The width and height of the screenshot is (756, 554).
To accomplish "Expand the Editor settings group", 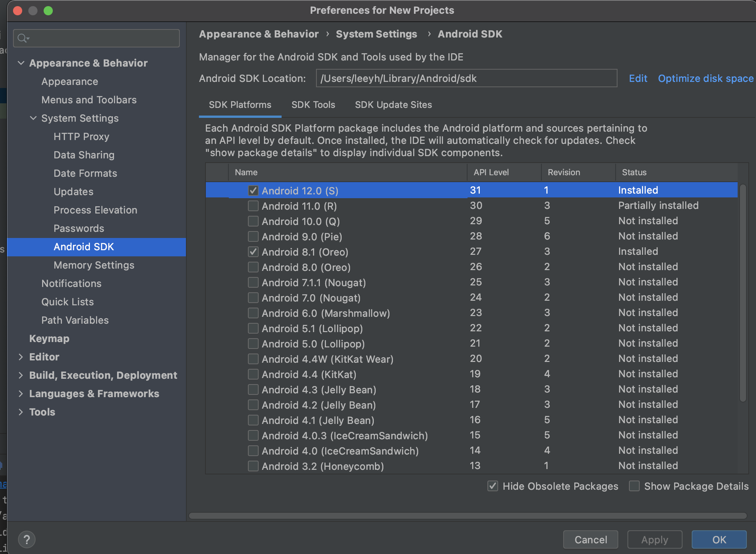I will [x=21, y=357].
